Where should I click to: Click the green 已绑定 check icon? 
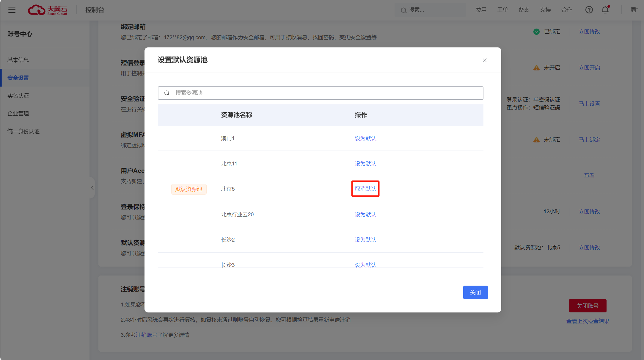pyautogui.click(x=536, y=32)
